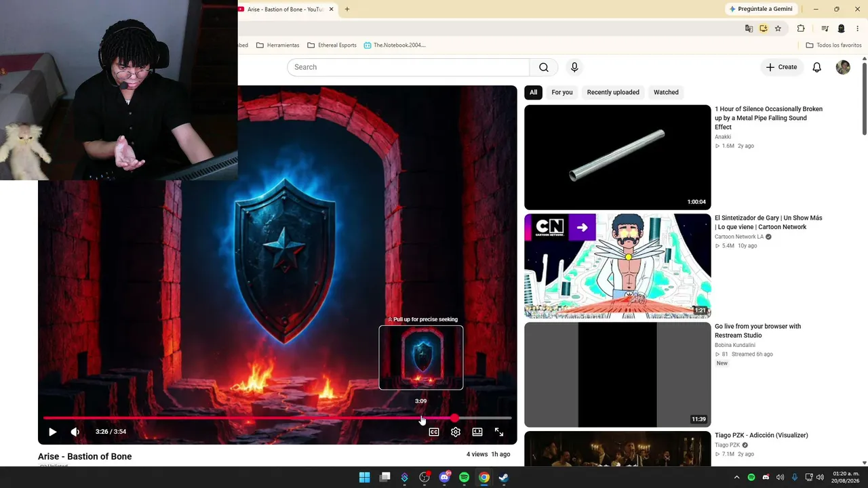Open Task View on the taskbar
Viewport: 868px width, 488px height.
tap(384, 477)
